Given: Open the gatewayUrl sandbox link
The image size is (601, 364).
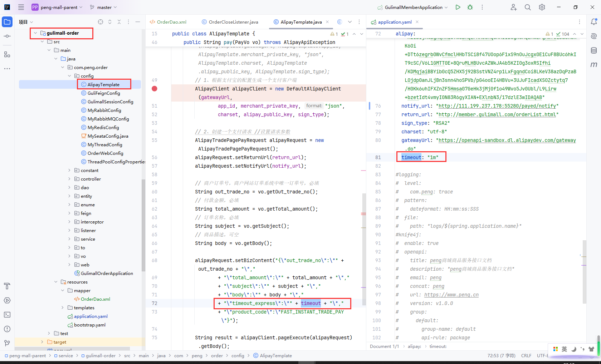Looking at the screenshot, I should (507, 140).
